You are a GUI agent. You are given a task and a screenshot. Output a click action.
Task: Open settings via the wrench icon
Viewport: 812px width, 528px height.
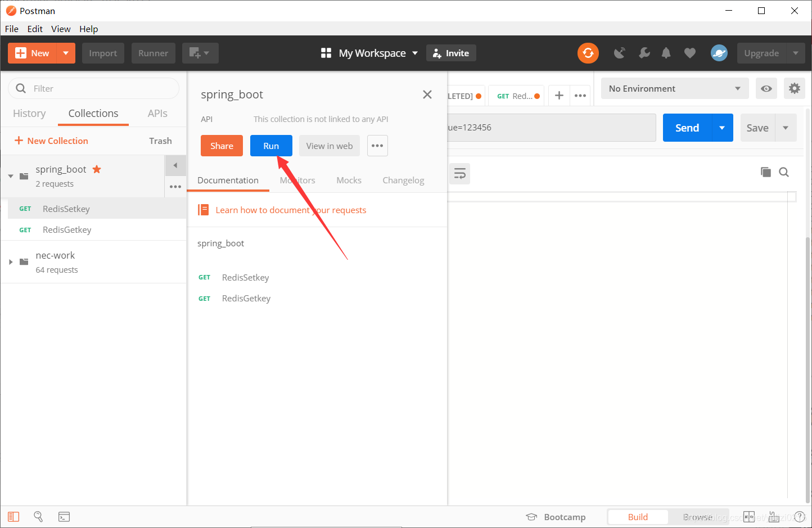(644, 53)
